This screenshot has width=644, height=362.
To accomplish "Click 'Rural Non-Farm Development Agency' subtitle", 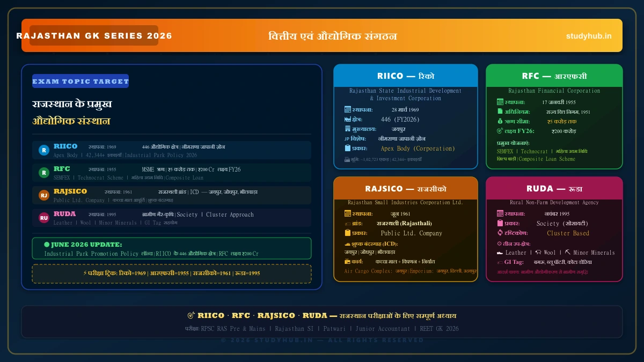I will (x=554, y=203).
